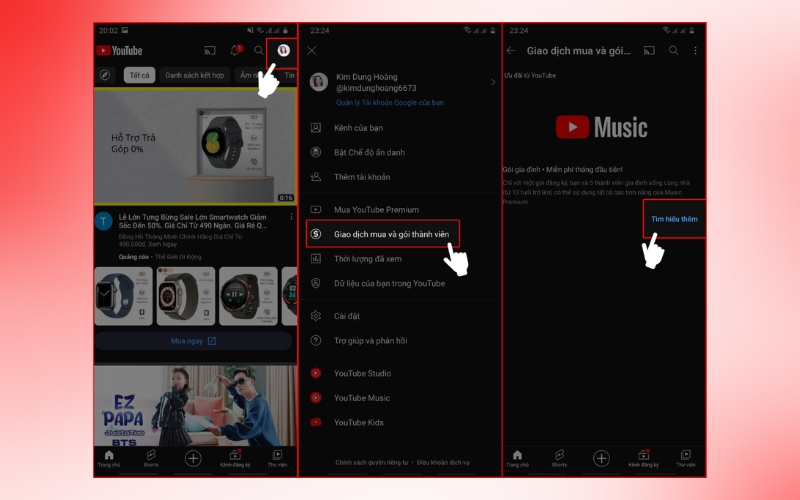The height and width of the screenshot is (500, 800).
Task: Select the 'Tất cả' filter chip
Action: (139, 75)
